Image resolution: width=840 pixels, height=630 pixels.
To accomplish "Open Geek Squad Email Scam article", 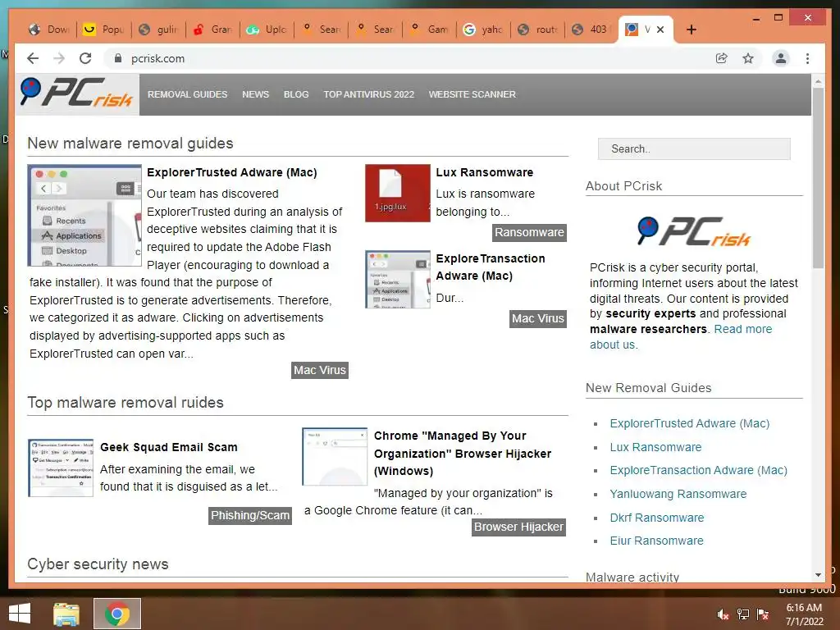I will [x=169, y=447].
